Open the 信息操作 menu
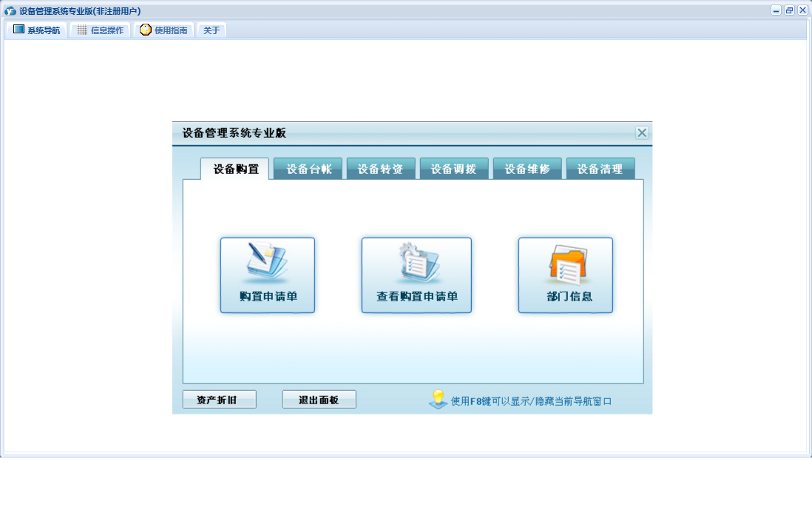 point(100,30)
